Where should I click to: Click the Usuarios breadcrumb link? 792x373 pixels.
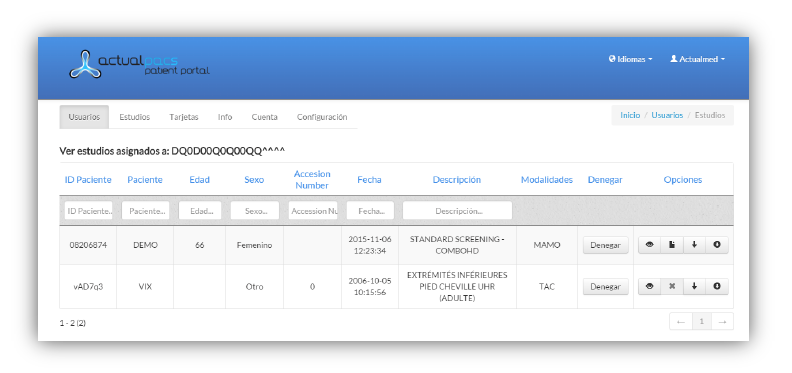pyautogui.click(x=667, y=115)
